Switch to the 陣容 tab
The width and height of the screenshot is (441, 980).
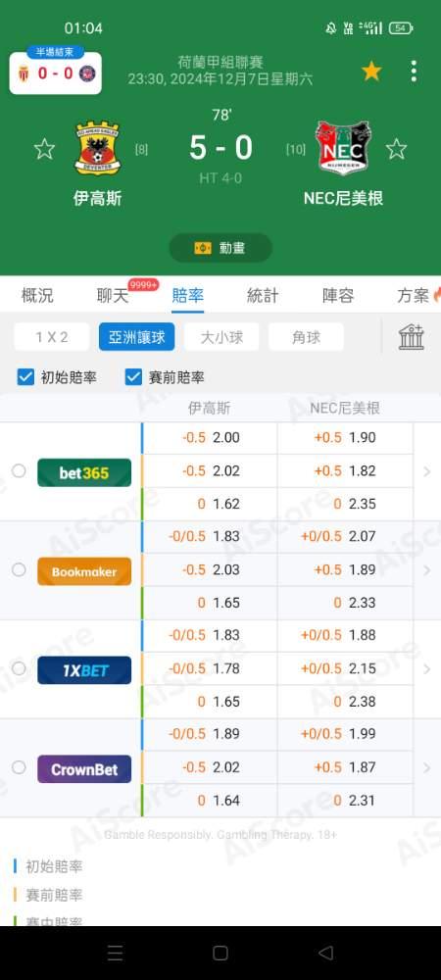click(338, 295)
